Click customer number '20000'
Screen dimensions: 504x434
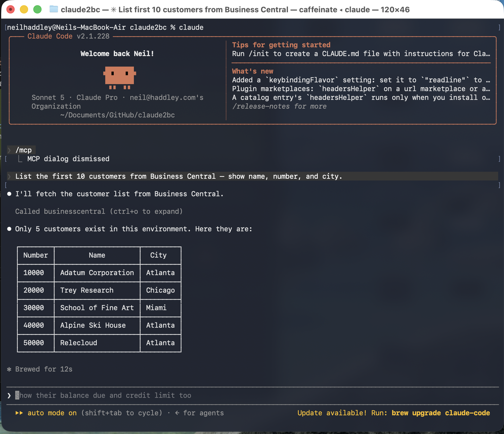pos(34,290)
